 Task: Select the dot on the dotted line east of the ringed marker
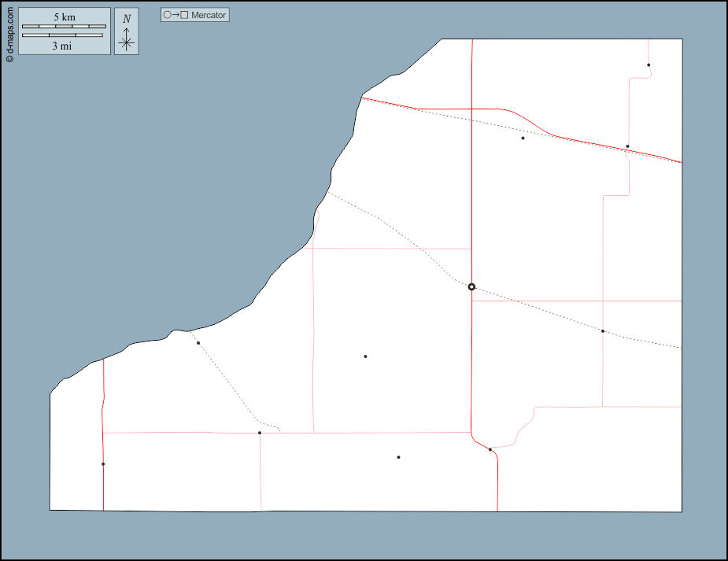(603, 331)
